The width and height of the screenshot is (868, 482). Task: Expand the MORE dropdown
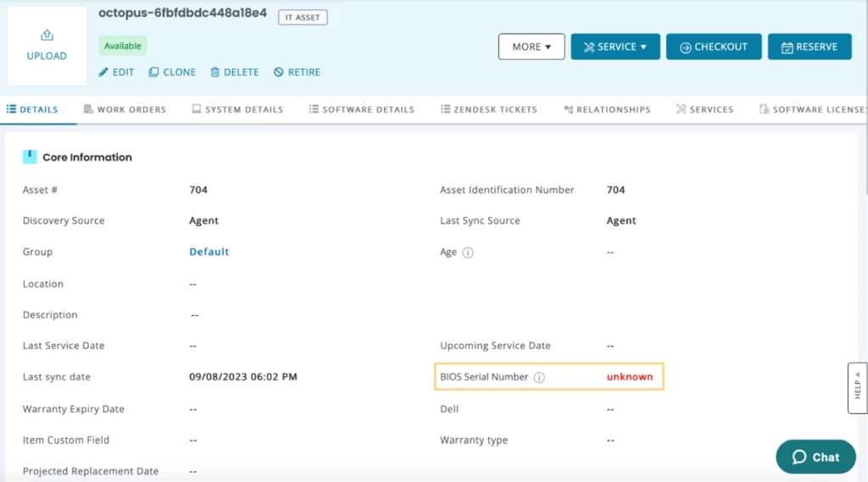coord(531,47)
